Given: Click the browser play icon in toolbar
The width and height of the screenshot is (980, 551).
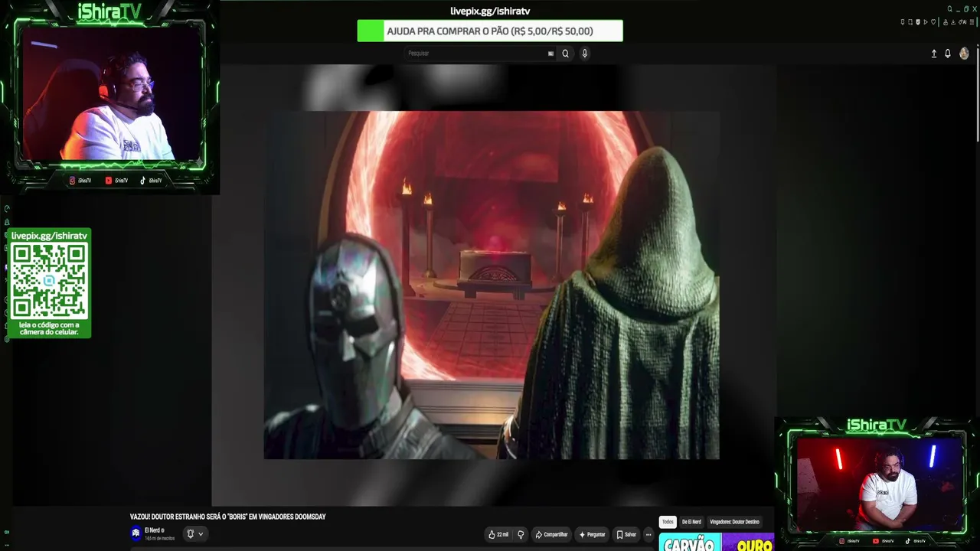Looking at the screenshot, I should [926, 22].
